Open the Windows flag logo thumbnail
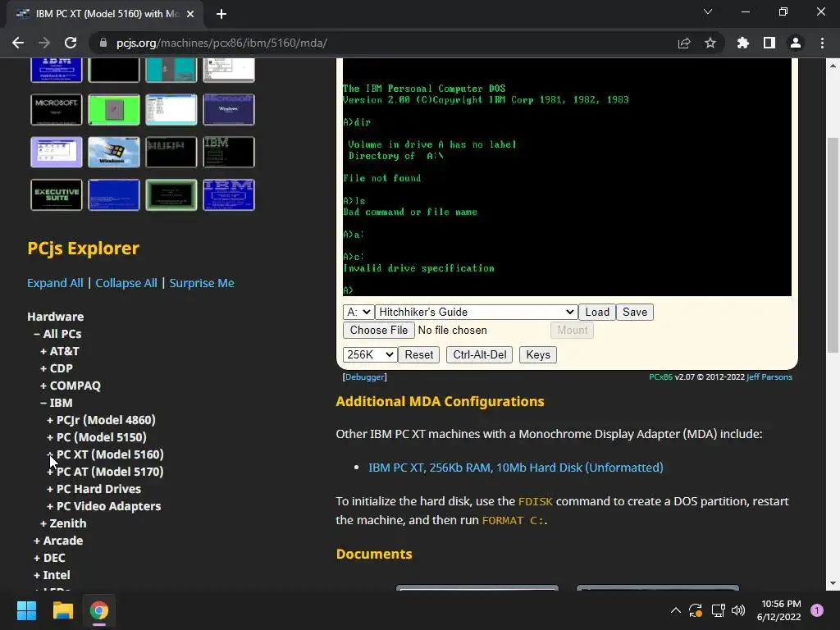The image size is (840, 630). [113, 152]
